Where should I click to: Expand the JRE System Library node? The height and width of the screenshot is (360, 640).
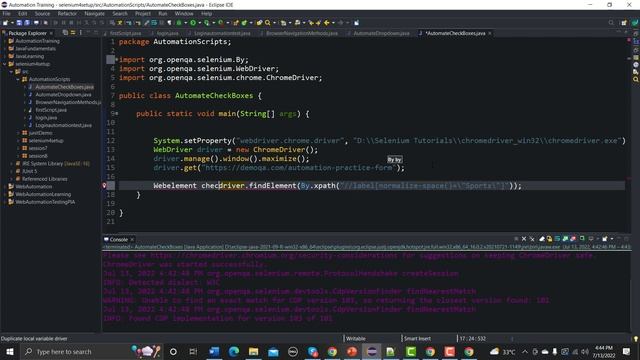(x=11, y=164)
